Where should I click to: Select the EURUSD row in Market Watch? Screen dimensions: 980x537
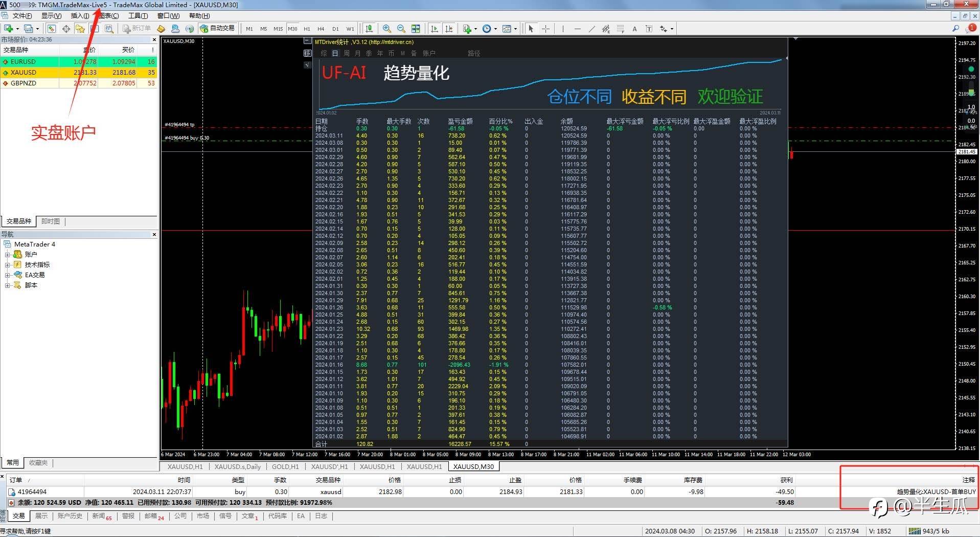79,61
